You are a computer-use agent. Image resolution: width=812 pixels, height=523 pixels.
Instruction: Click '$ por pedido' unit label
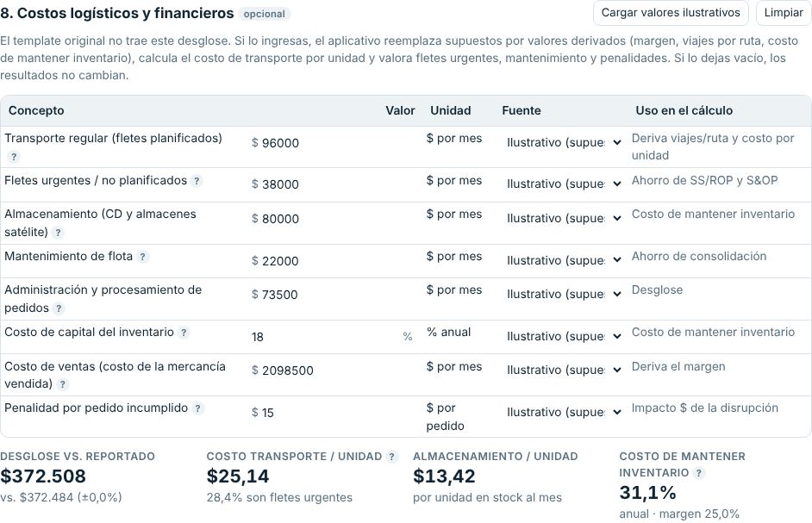446,417
